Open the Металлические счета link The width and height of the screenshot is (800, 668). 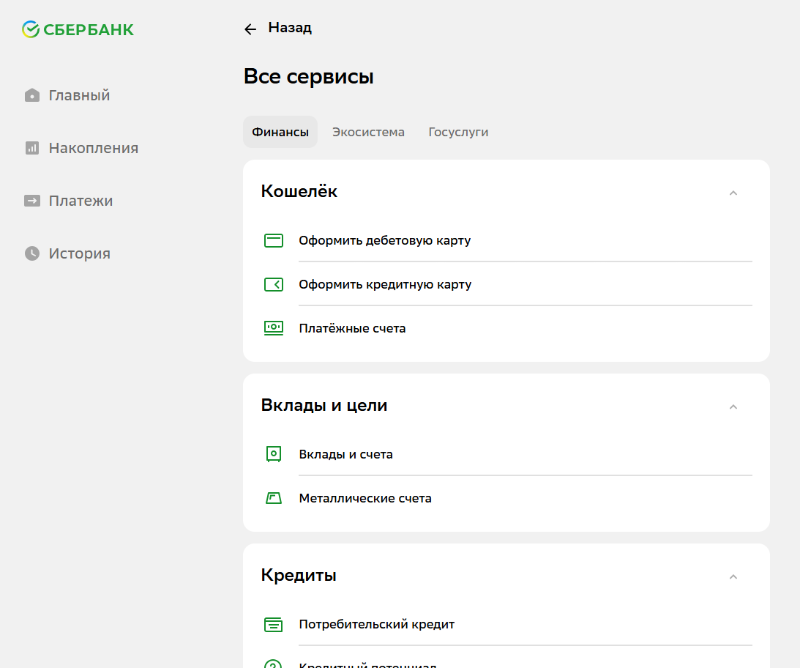point(365,498)
